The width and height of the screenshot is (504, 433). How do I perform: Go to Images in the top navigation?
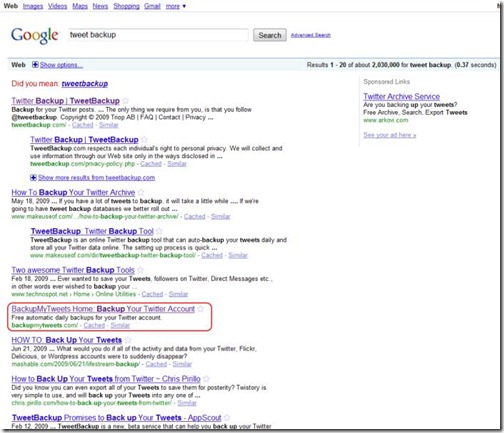click(33, 6)
